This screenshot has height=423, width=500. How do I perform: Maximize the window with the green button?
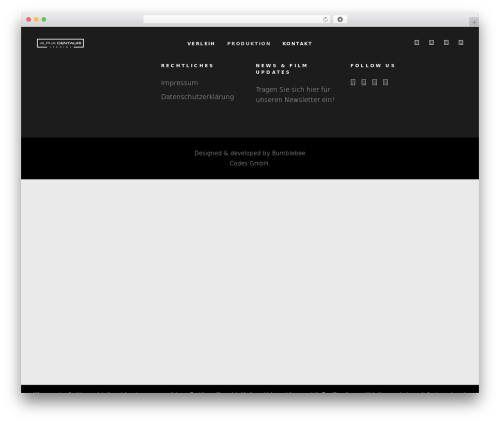click(44, 19)
